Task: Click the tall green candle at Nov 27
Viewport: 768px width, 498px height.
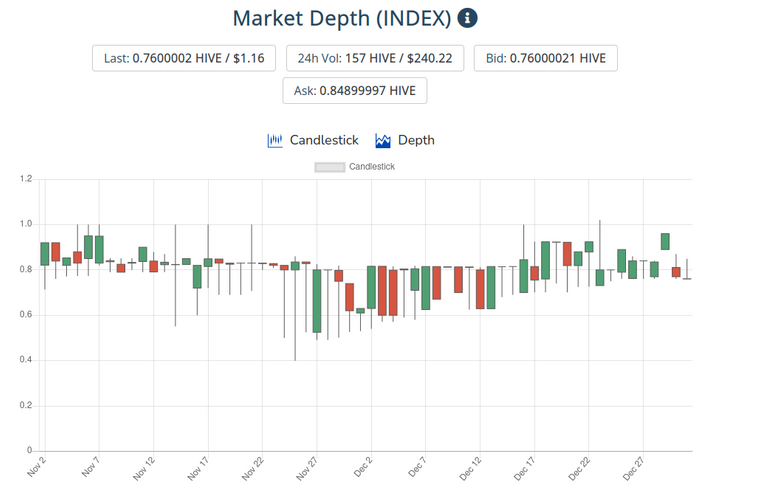Action: [317, 301]
